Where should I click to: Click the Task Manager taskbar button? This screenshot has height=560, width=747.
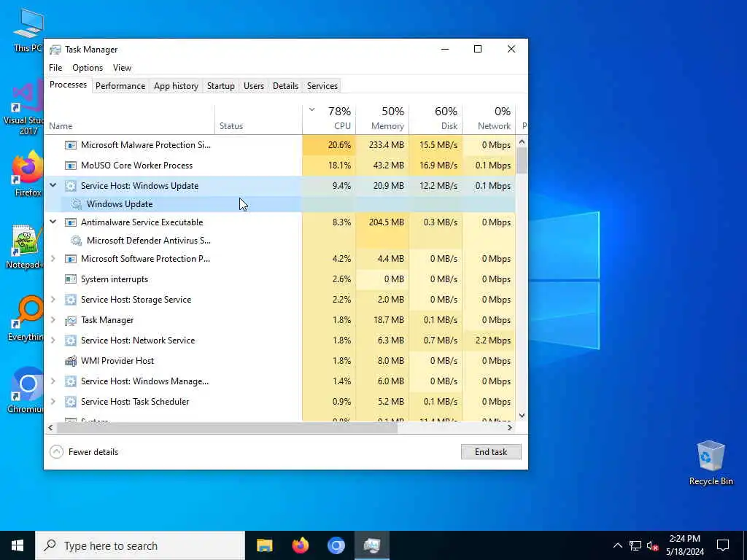[x=371, y=545]
